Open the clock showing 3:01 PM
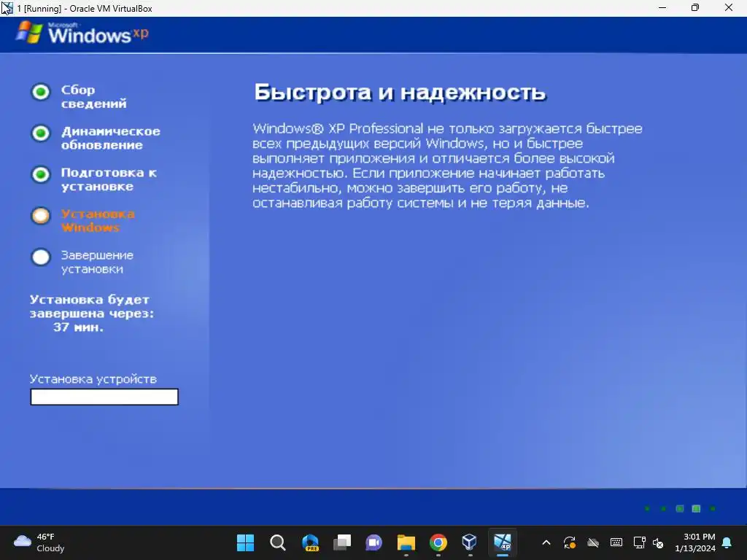 point(695,542)
